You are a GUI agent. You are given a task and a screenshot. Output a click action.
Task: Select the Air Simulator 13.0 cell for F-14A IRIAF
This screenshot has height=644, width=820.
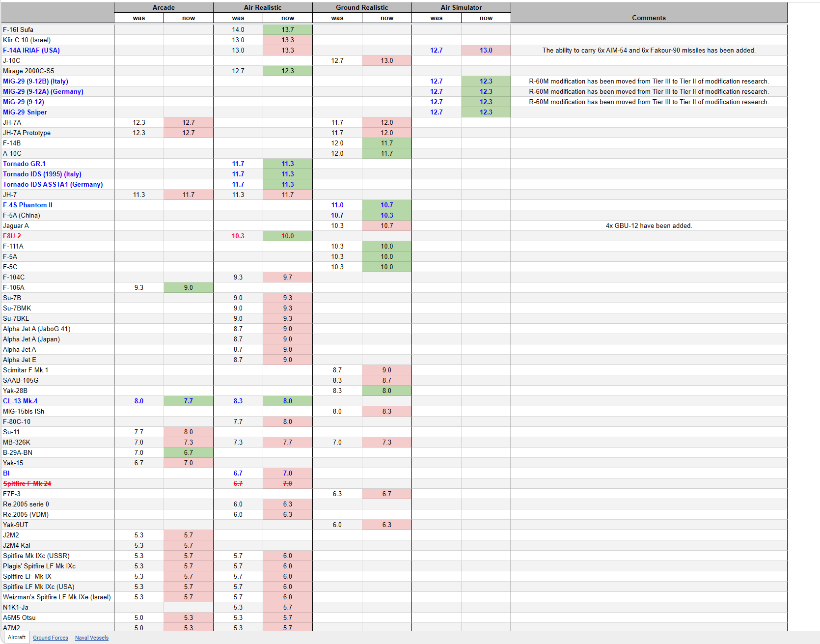(486, 50)
